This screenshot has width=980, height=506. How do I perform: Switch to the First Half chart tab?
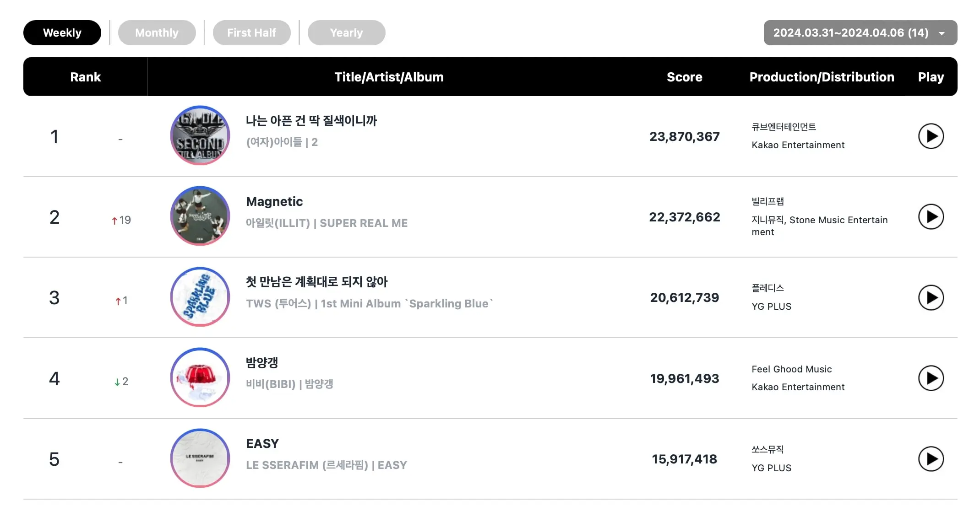(251, 32)
